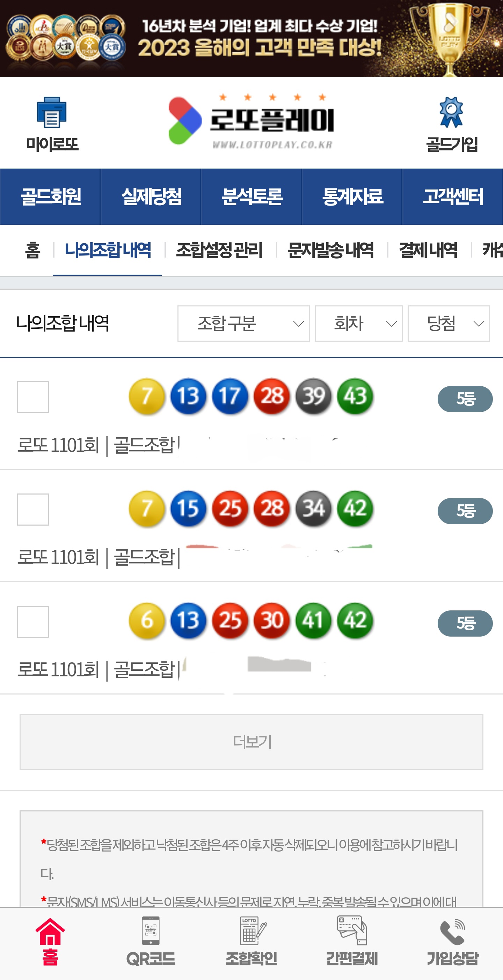Go to 홈 house icon in bottom bar
Viewport: 503px width, 980px height.
point(50,932)
